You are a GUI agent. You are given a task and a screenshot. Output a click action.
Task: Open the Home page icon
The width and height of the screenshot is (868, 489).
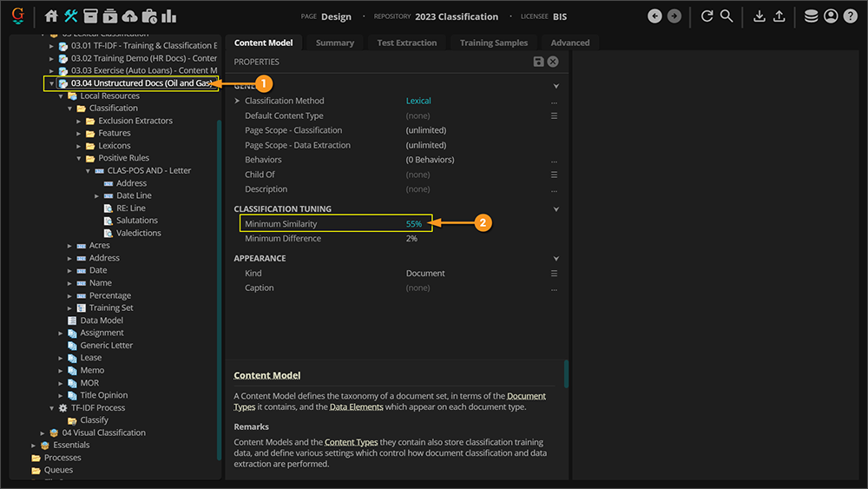[51, 17]
